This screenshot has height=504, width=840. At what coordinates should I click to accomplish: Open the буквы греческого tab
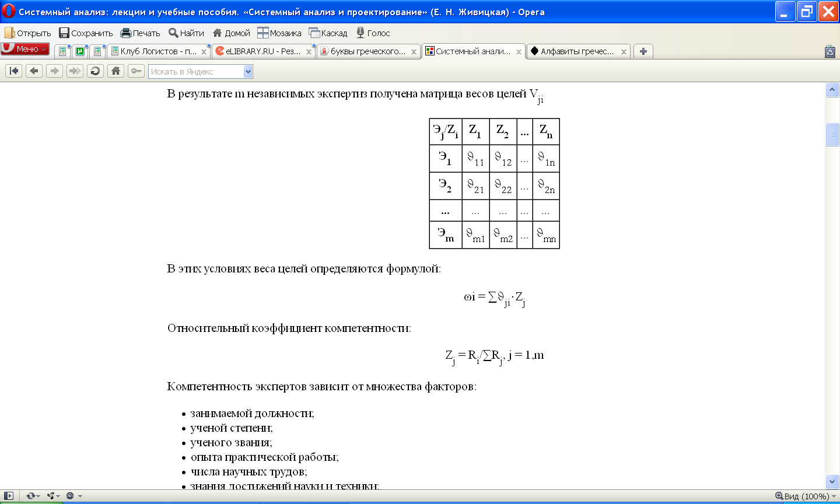coord(369,51)
